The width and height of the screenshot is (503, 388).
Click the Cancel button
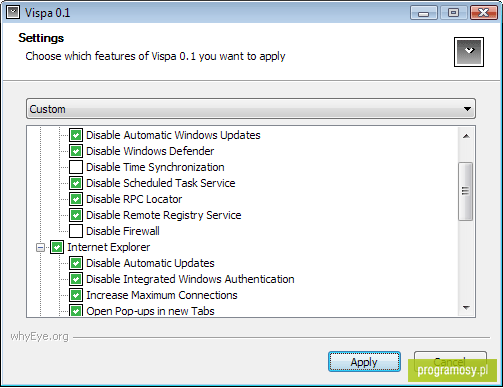tap(450, 362)
